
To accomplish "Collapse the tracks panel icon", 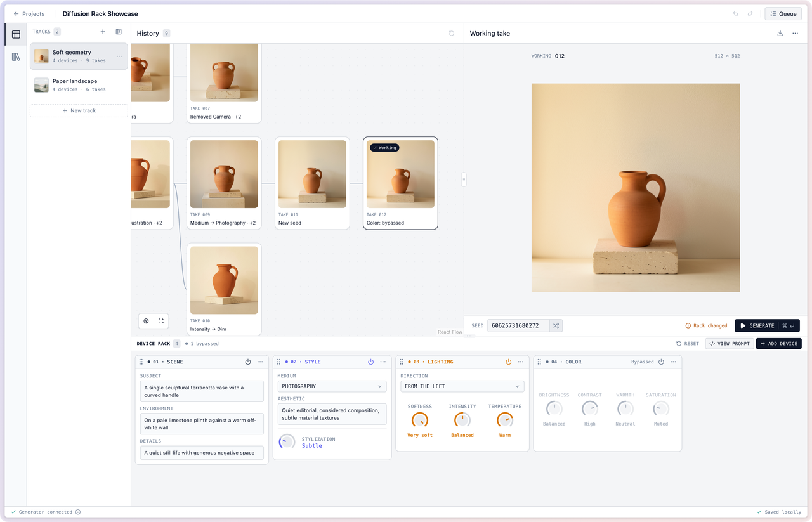I will (119, 32).
